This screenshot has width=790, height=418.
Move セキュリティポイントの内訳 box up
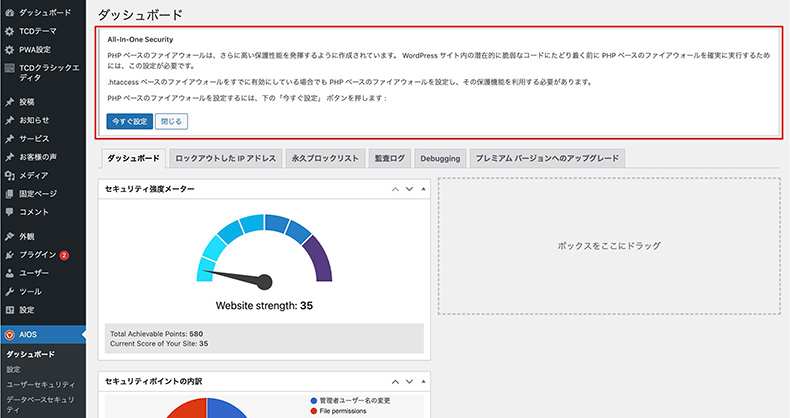click(396, 382)
